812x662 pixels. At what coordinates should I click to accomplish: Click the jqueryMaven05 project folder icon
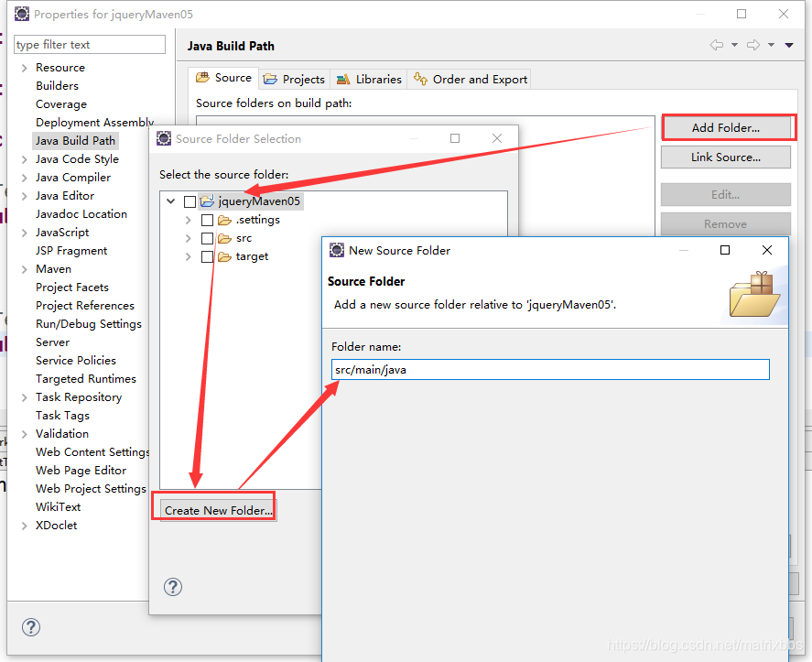(x=207, y=201)
